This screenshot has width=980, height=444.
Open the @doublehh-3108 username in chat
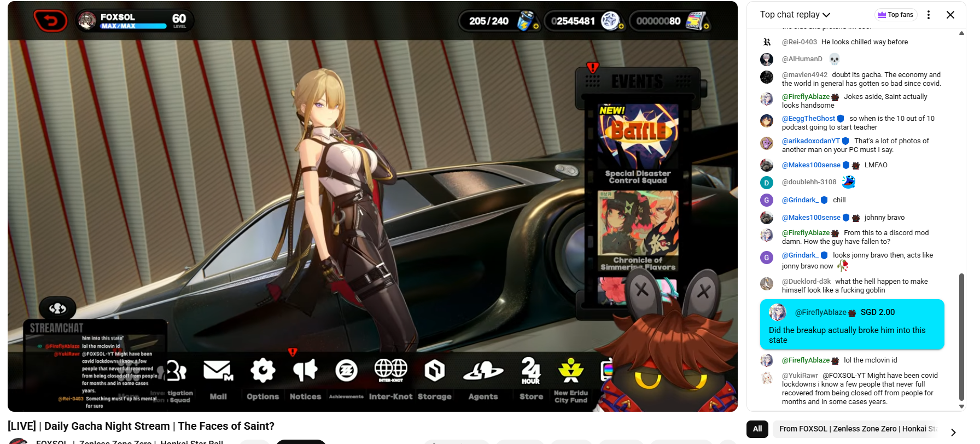click(809, 182)
